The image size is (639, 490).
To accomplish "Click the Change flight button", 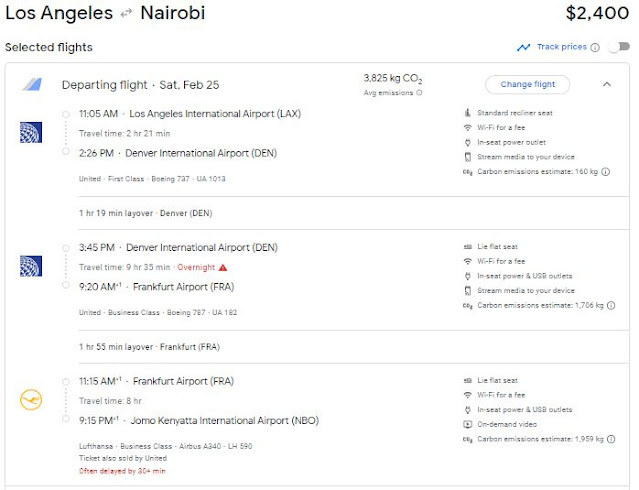I will point(527,84).
